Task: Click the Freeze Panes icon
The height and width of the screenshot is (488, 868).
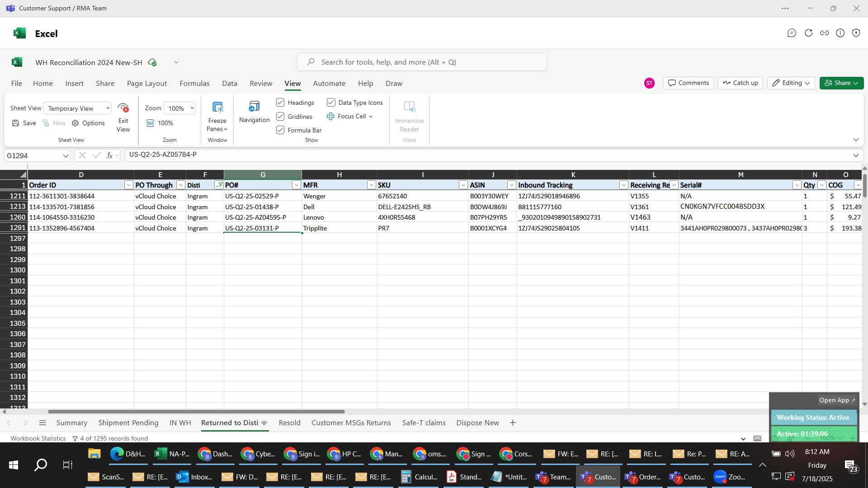Action: (217, 108)
